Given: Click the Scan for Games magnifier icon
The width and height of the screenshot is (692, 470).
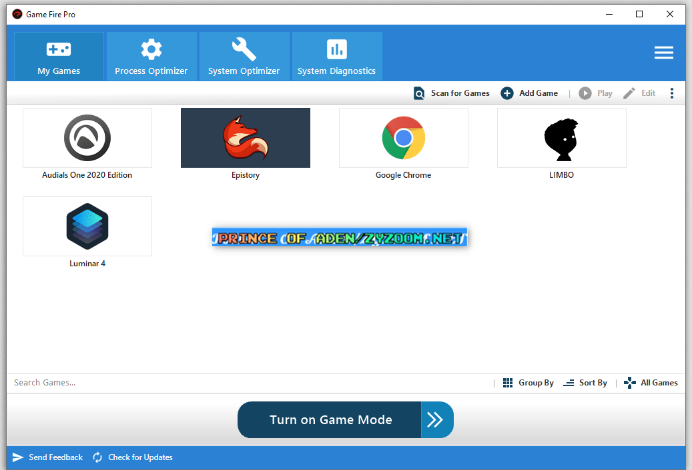Looking at the screenshot, I should click(x=419, y=94).
